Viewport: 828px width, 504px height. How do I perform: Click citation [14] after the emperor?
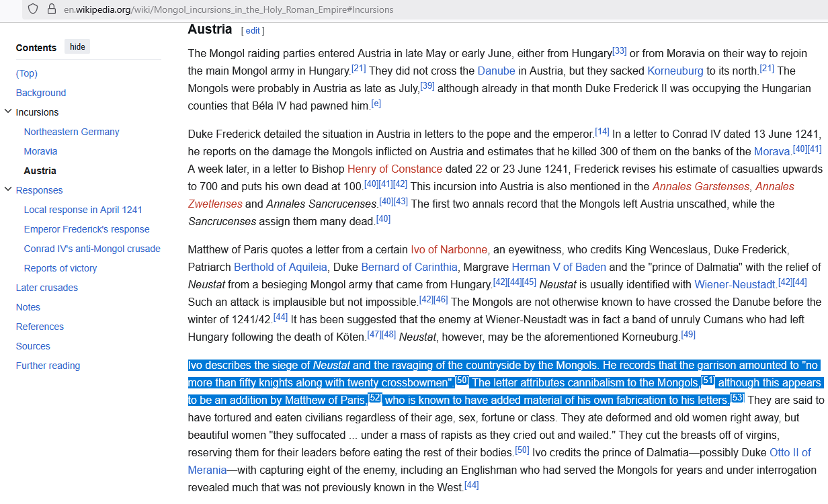coord(602,131)
